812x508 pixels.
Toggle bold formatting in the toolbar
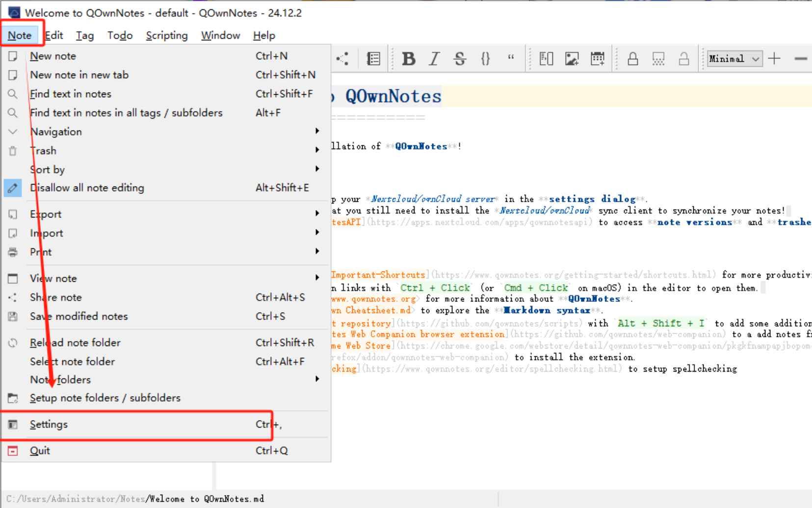point(408,58)
